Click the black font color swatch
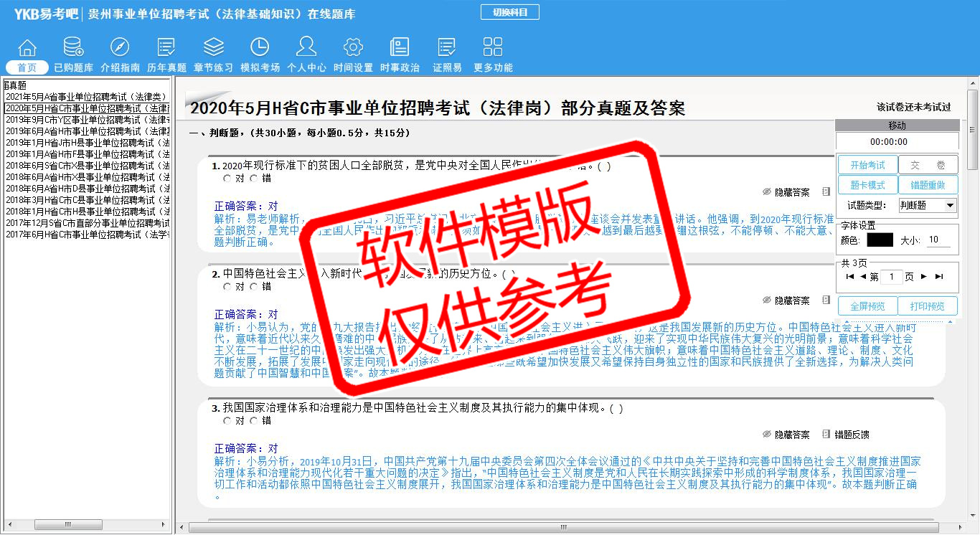Image resolution: width=980 pixels, height=535 pixels. 880,240
